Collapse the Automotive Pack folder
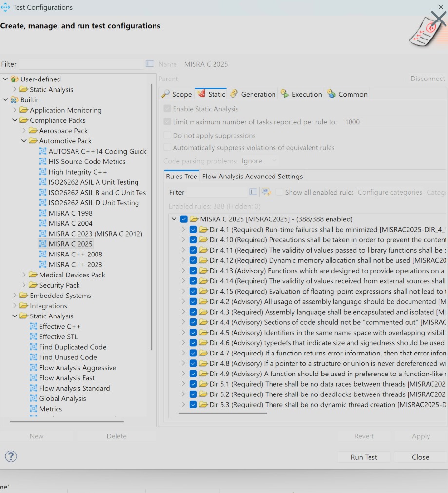The image size is (448, 493). [24, 141]
